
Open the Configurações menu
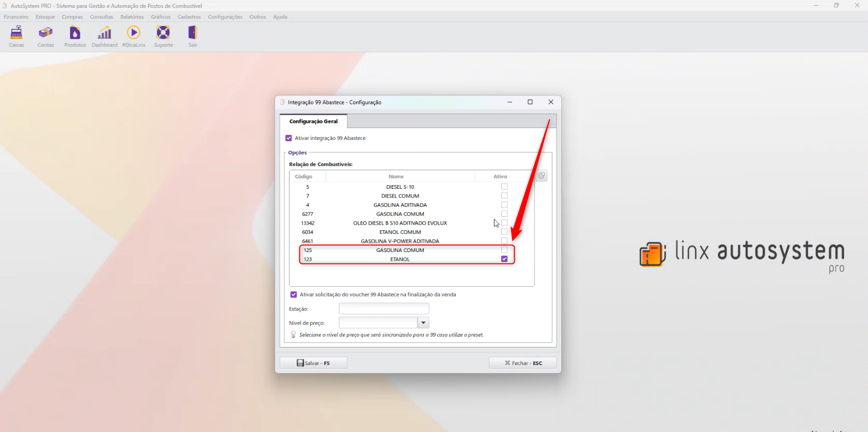coord(225,17)
